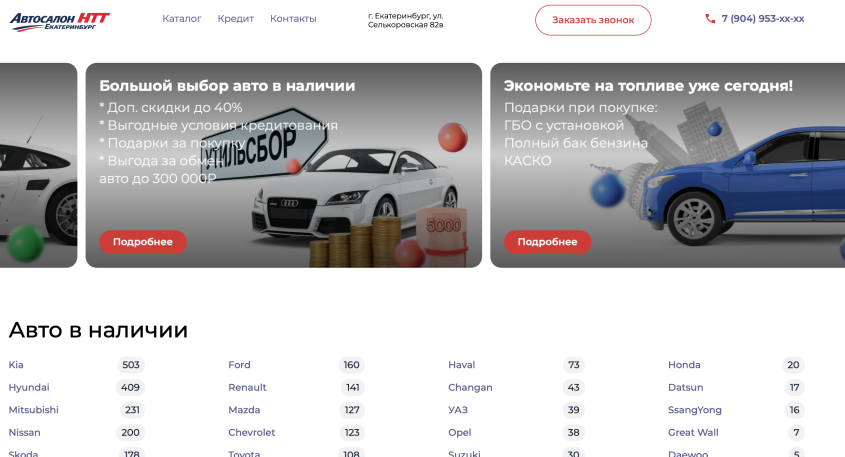Viewport: 845px width, 457px height.
Task: Select the partially visible white Porsche banner
Action: pos(38,165)
